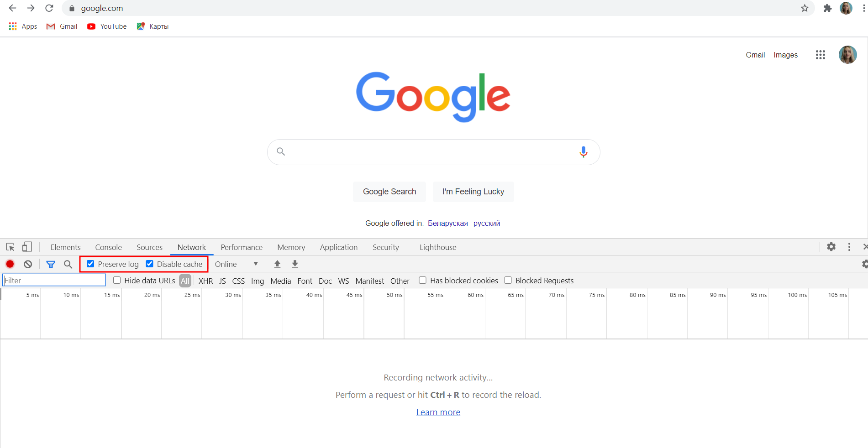Image resolution: width=868 pixels, height=448 pixels.
Task: Open the Online throttling dropdown
Action: click(237, 264)
